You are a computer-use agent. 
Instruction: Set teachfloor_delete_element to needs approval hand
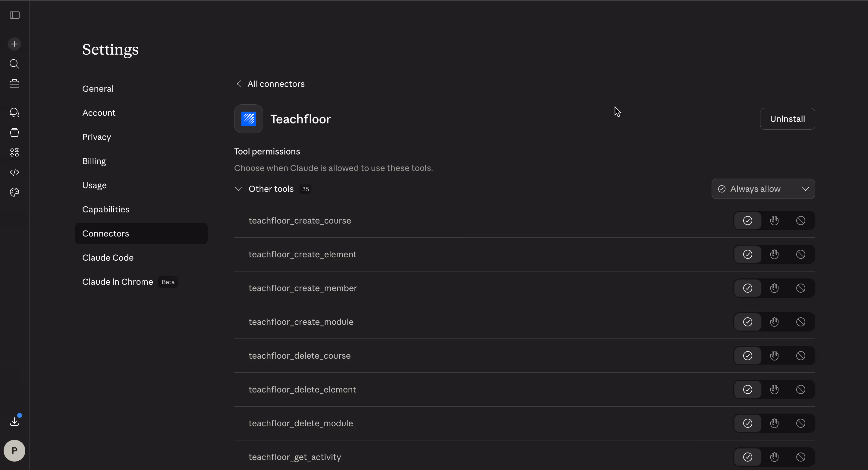pyautogui.click(x=774, y=389)
